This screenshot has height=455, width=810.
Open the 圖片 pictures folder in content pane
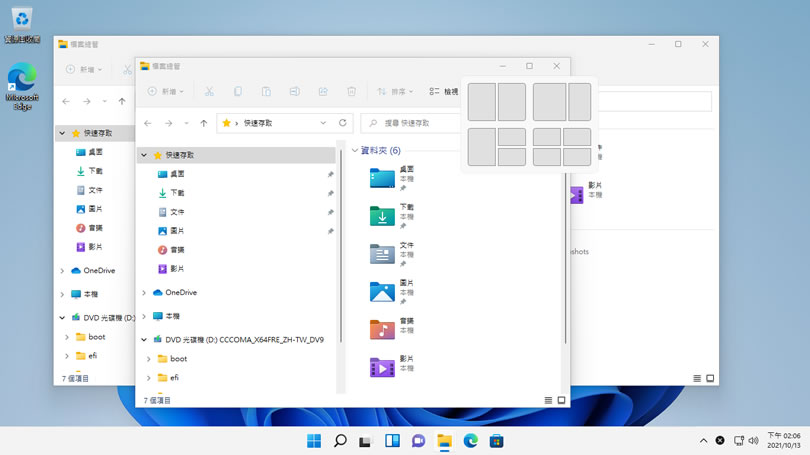(x=382, y=292)
